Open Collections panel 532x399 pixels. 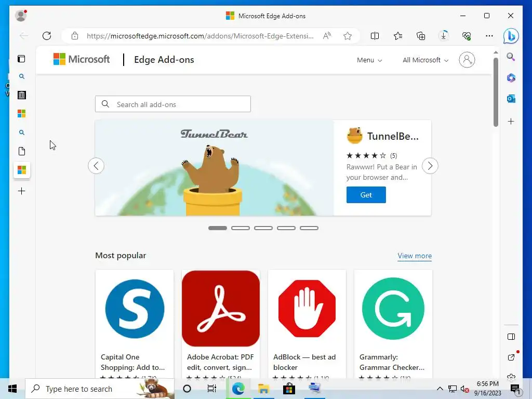coord(421,36)
